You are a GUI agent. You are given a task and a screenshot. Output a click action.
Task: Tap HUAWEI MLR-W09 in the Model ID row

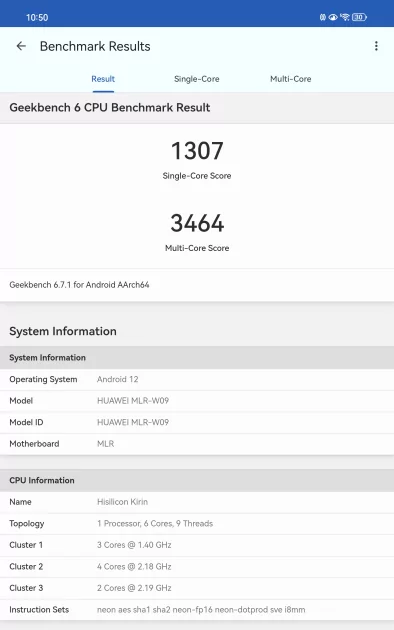(x=133, y=422)
